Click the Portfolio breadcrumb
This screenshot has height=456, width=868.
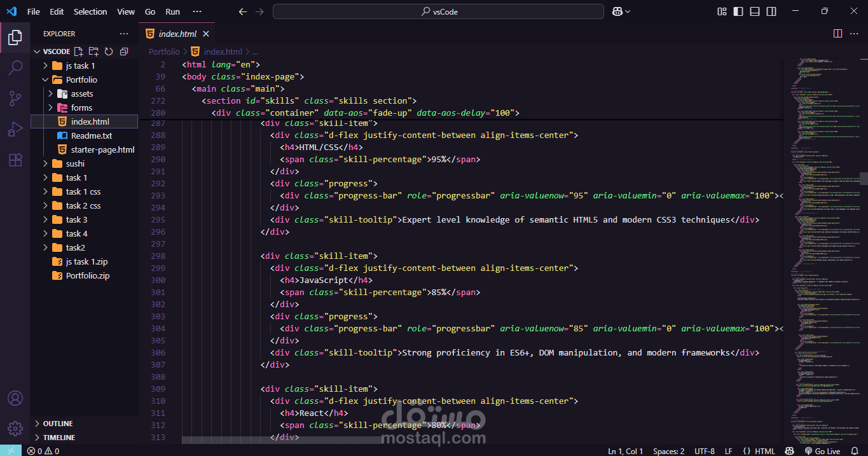(164, 52)
